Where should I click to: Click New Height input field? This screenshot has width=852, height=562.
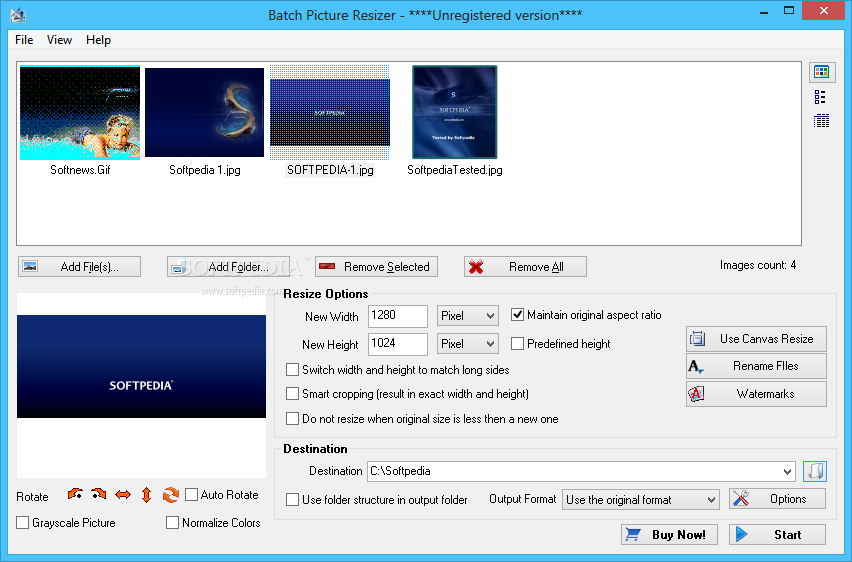[398, 344]
